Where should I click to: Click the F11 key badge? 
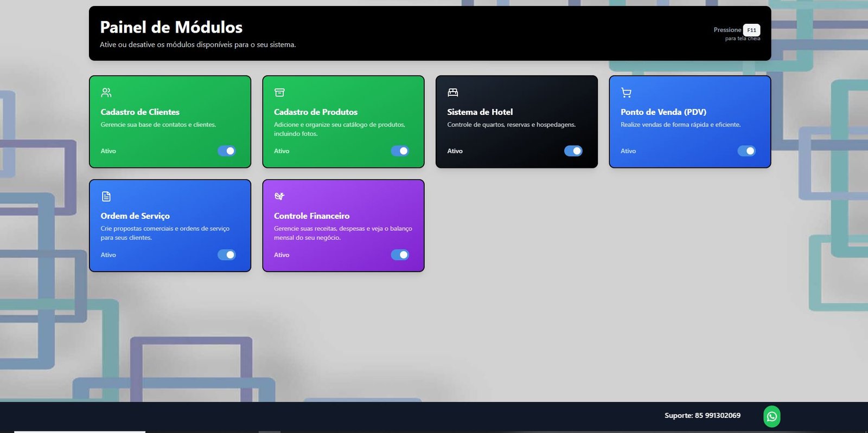point(751,30)
